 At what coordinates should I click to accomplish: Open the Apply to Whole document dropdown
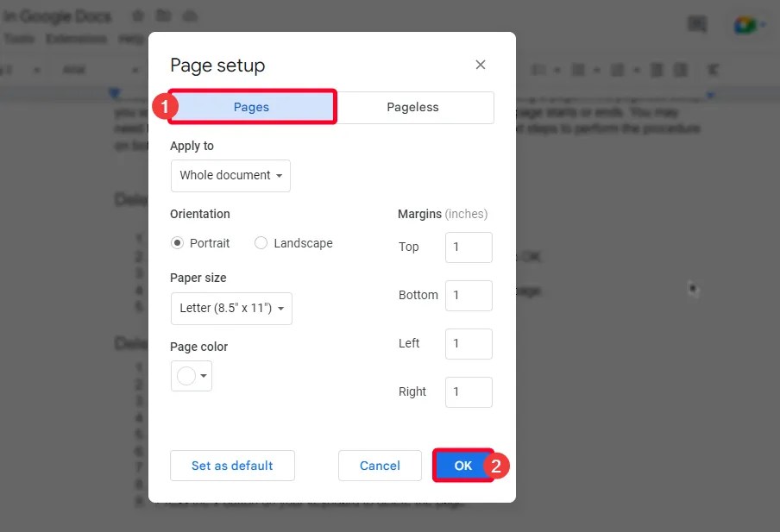(231, 176)
